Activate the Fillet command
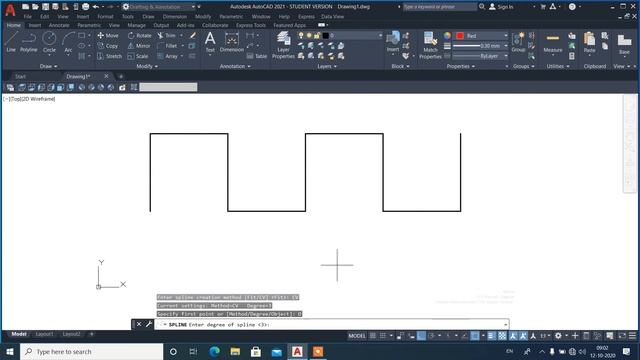The image size is (640, 360). pos(167,46)
